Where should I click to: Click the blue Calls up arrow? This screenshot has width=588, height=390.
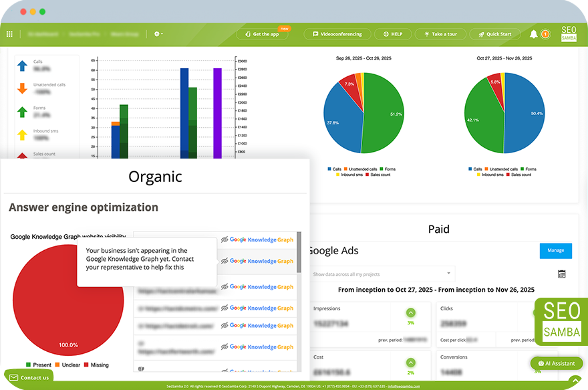point(22,66)
